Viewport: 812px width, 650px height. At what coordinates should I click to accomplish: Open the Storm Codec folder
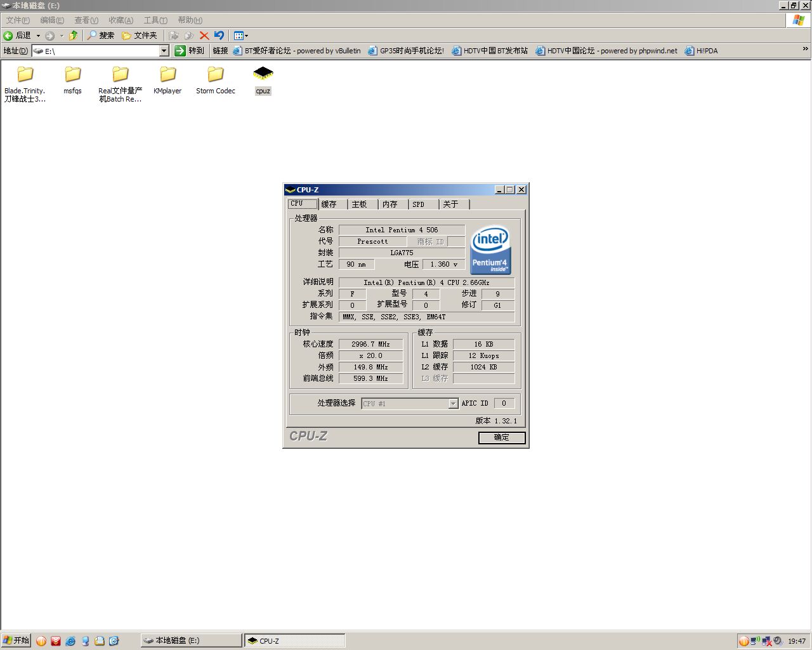215,81
